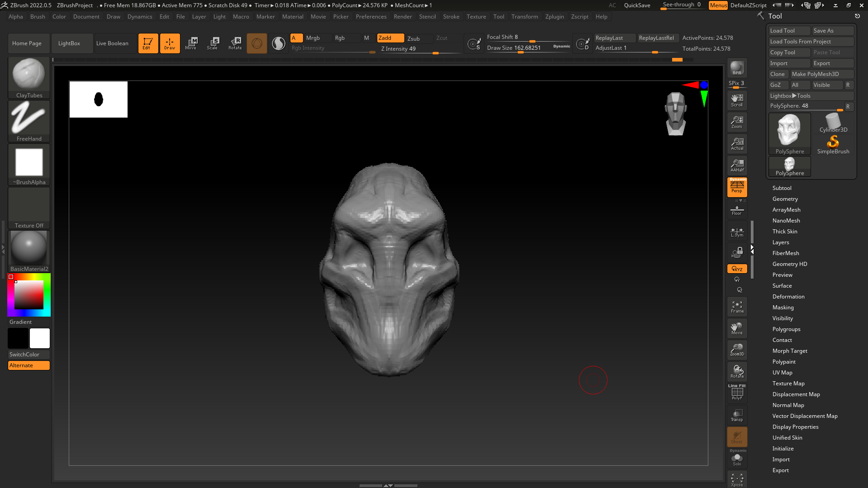The height and width of the screenshot is (488, 868).
Task: Open the ClayTubes brush thumbnail
Action: point(29,78)
